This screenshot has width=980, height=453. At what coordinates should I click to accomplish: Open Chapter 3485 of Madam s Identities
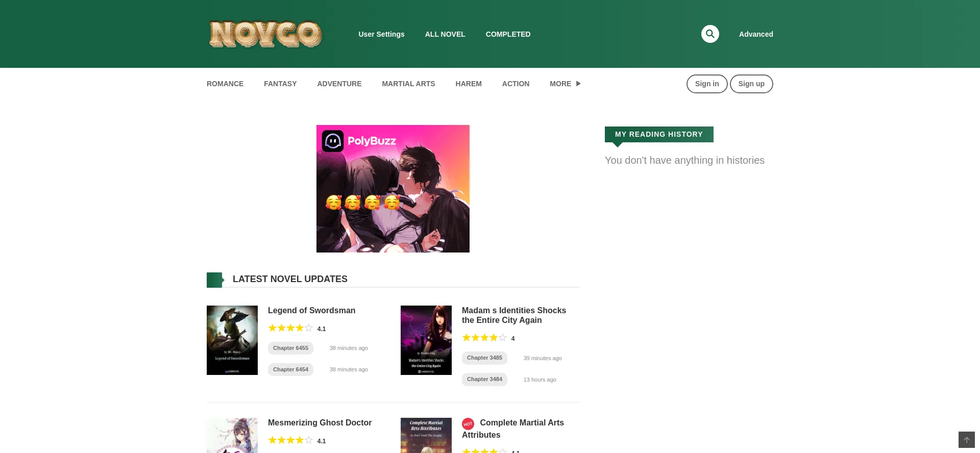pos(484,358)
